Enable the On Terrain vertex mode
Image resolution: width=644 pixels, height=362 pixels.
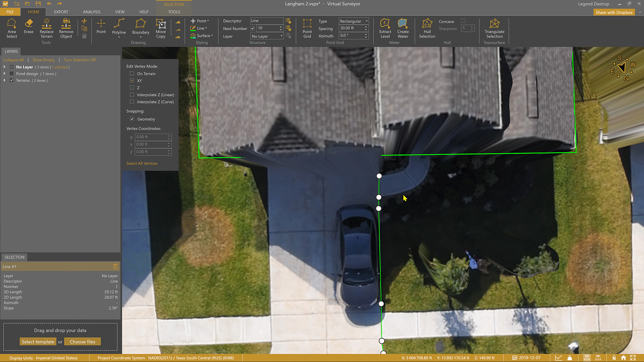(132, 73)
